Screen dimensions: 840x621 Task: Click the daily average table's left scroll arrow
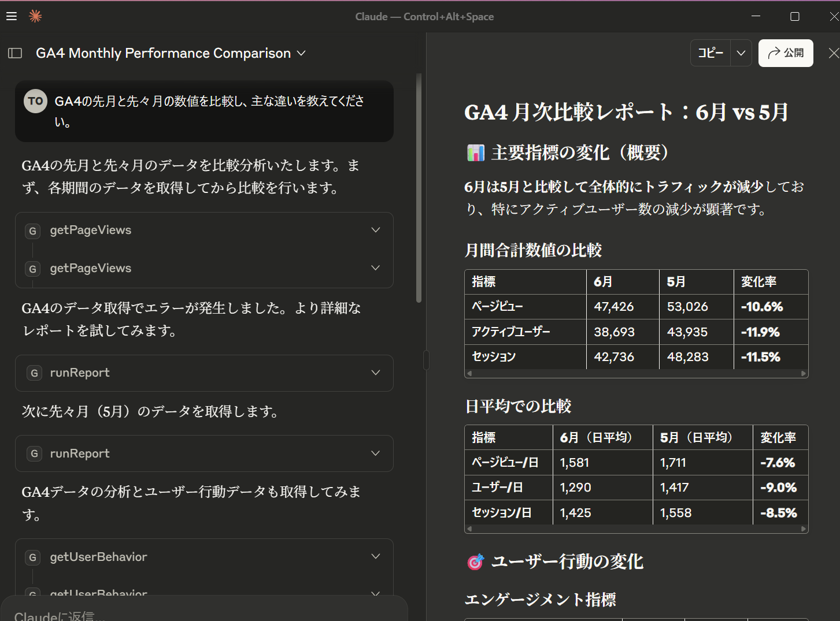click(469, 529)
